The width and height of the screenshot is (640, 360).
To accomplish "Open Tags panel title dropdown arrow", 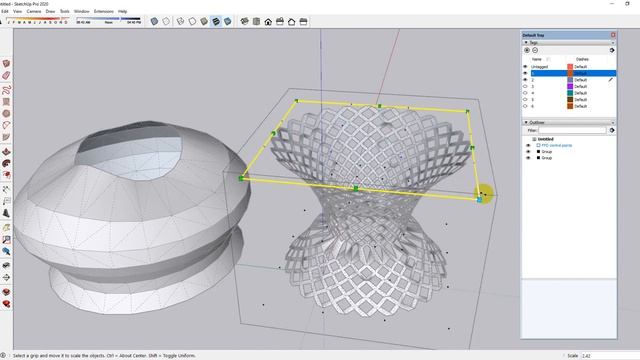I will tap(613, 42).
